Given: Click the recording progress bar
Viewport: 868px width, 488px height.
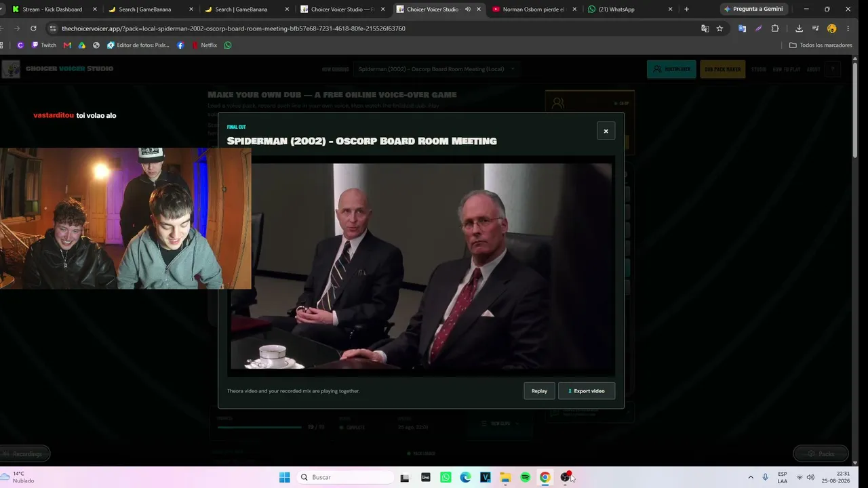Looking at the screenshot, I should [260, 427].
